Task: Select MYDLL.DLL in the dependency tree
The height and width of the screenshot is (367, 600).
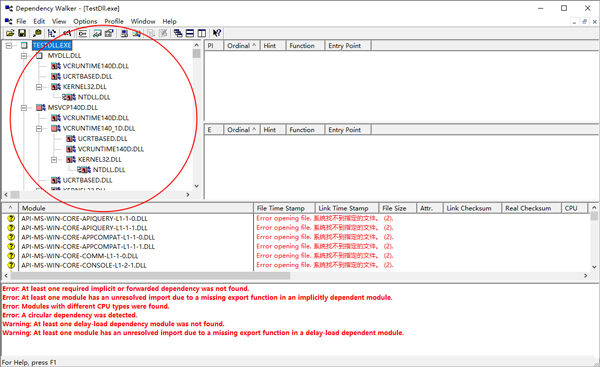Action: click(x=64, y=56)
